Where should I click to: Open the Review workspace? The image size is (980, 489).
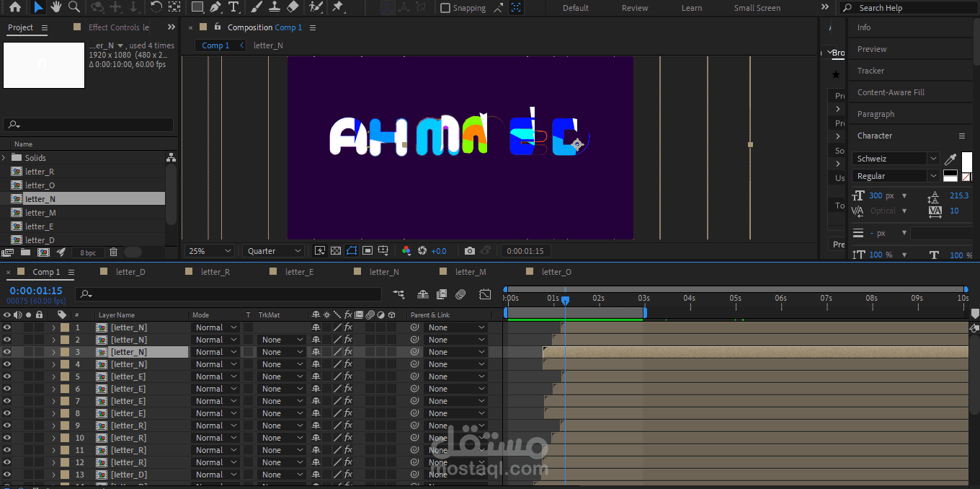click(x=634, y=8)
